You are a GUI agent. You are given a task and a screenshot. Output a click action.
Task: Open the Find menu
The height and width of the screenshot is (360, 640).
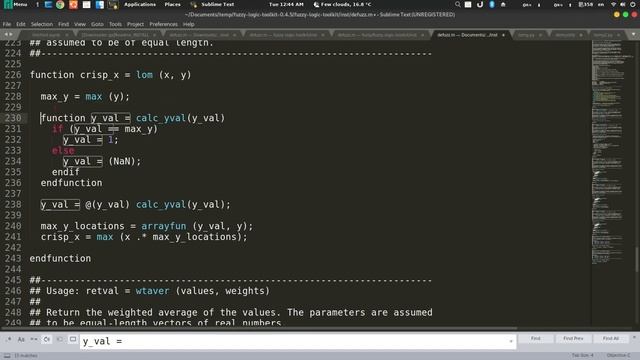pos(63,24)
